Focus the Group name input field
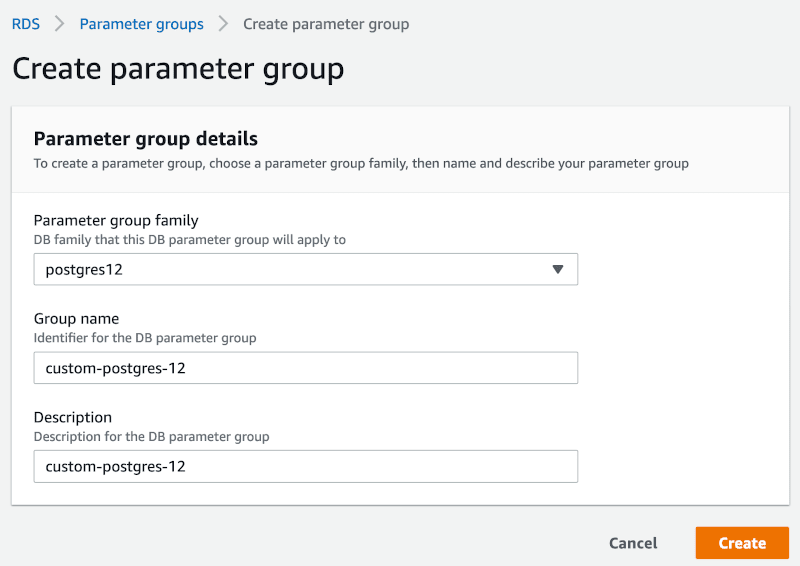The image size is (800, 566). tap(306, 367)
